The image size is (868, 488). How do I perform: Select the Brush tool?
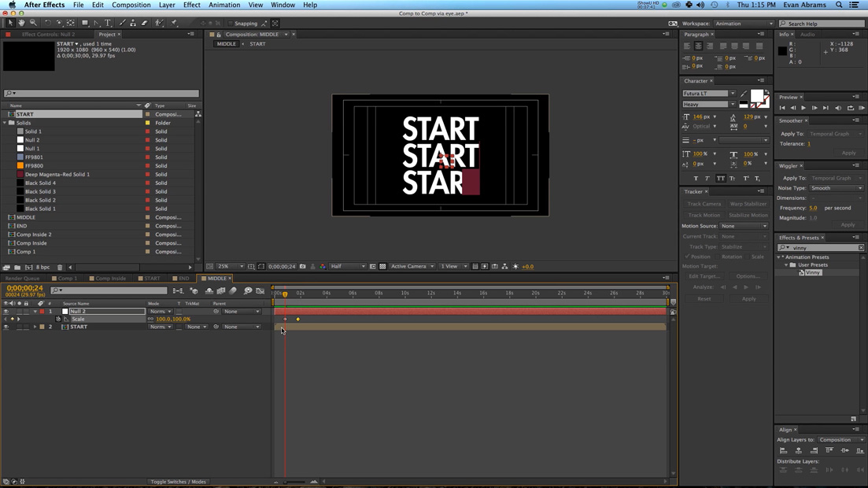[122, 23]
